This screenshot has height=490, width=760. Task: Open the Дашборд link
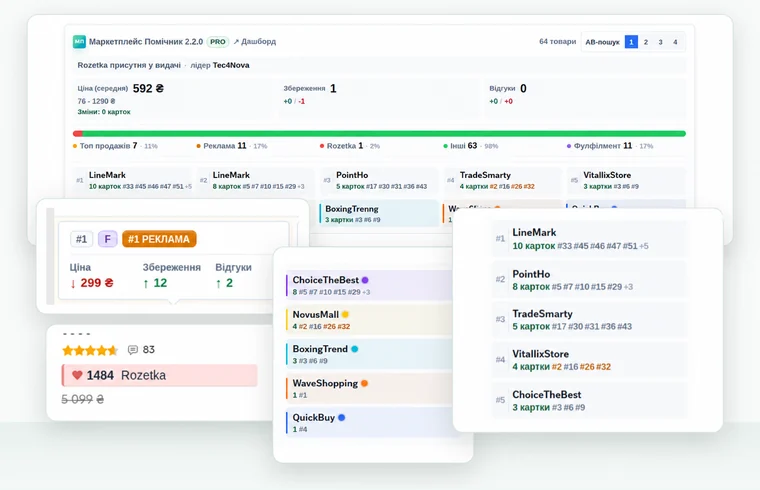tap(255, 42)
